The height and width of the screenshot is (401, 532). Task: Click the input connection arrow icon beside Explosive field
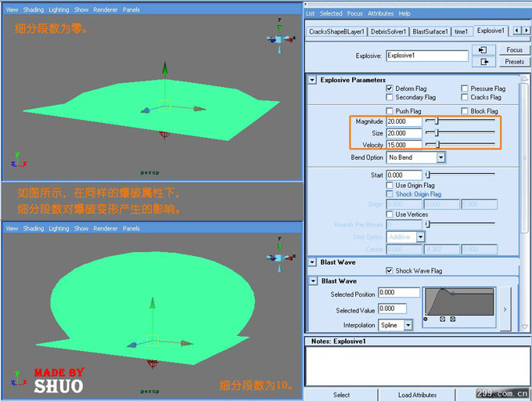click(x=484, y=50)
